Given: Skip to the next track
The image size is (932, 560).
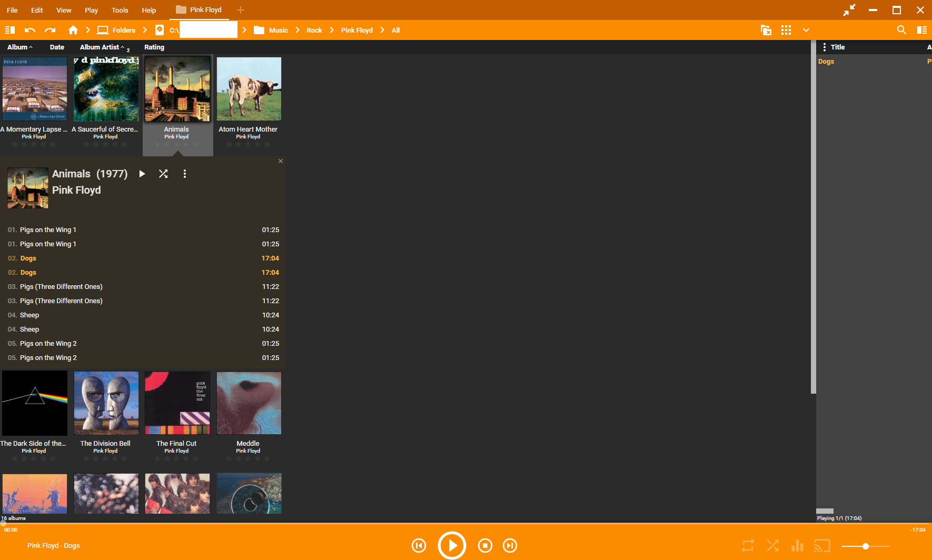Looking at the screenshot, I should (510, 546).
